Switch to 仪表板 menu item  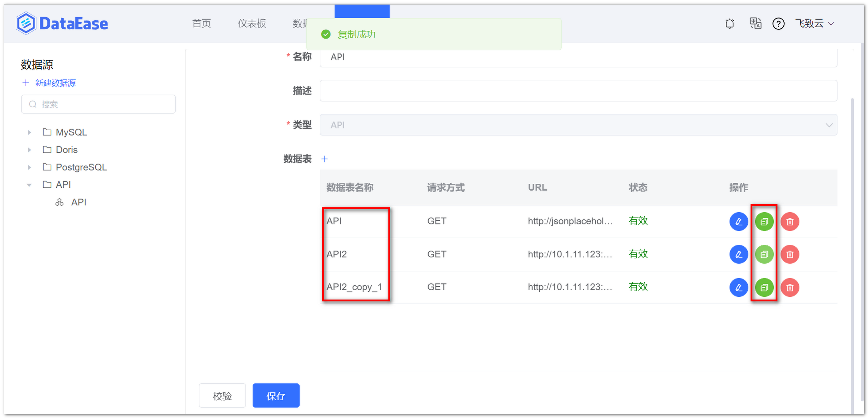[251, 23]
